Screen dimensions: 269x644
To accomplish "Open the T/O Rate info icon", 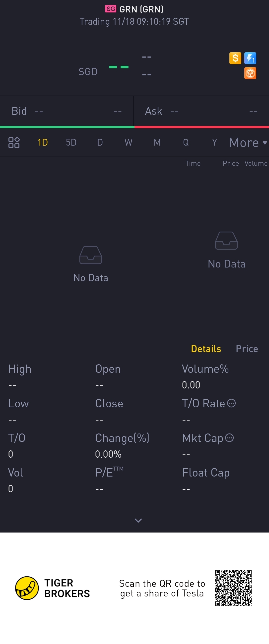I will coord(231,403).
